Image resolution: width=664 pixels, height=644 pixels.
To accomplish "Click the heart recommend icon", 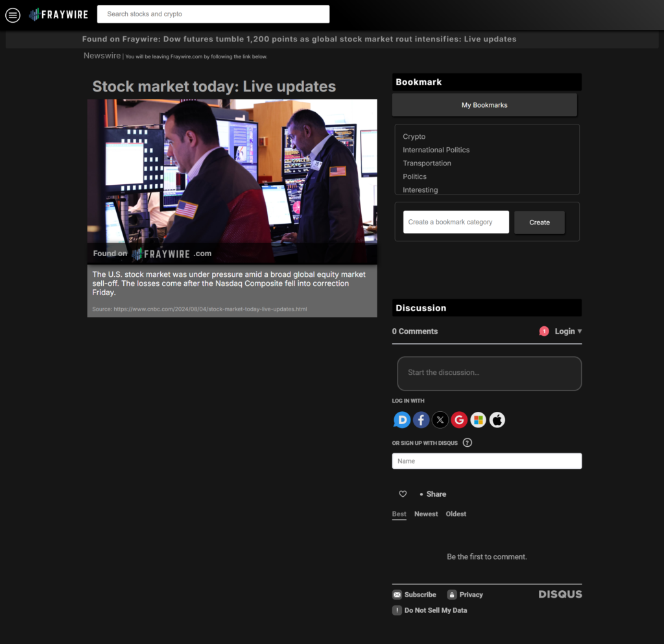I will point(403,494).
